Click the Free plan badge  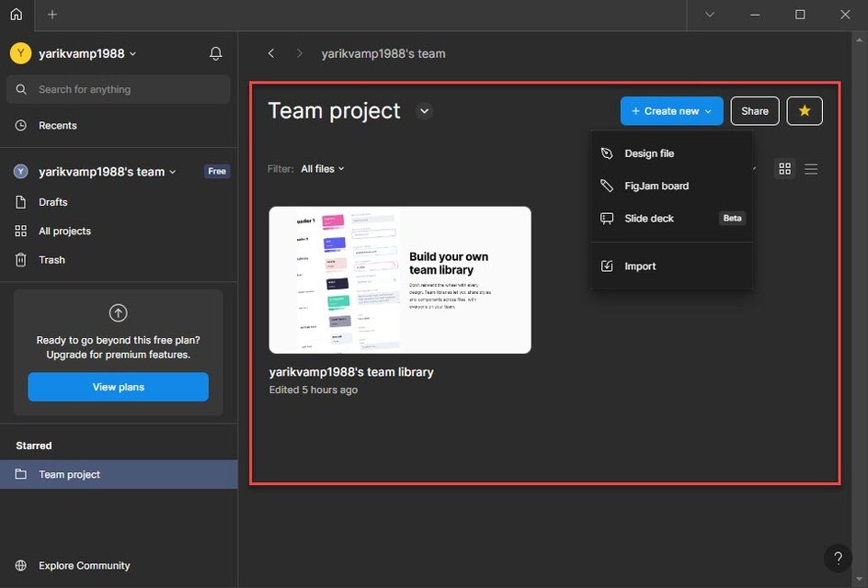point(216,172)
